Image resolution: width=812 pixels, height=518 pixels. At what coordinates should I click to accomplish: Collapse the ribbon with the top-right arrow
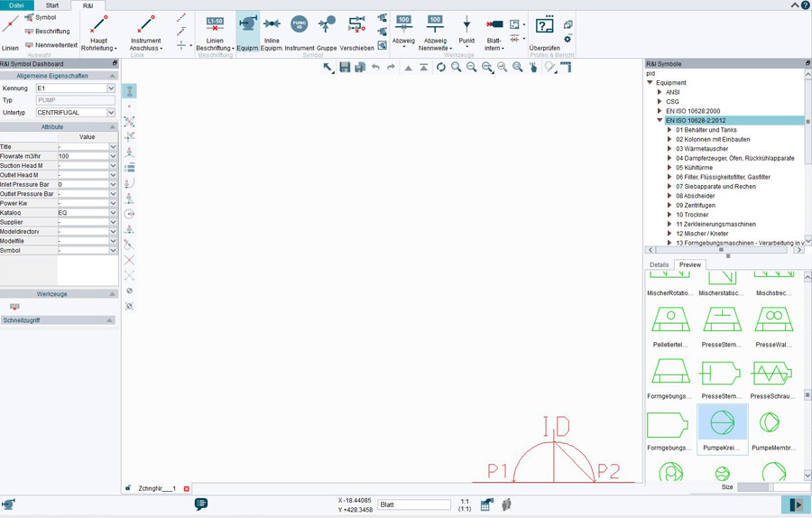click(795, 5)
